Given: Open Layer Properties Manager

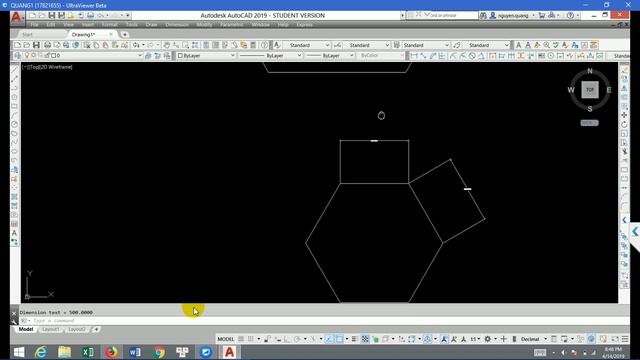Looking at the screenshot, I should tap(18, 56).
